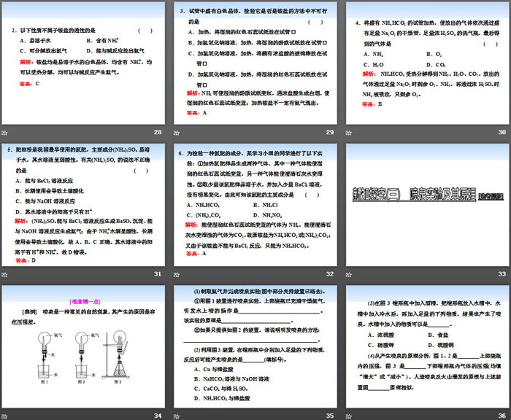The width and height of the screenshot is (511, 420).
Task: Click the slide number 33 label
Action: (x=502, y=274)
